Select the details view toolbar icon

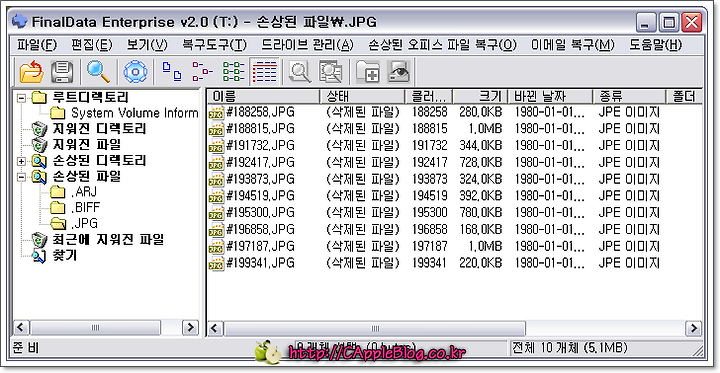[x=265, y=72]
